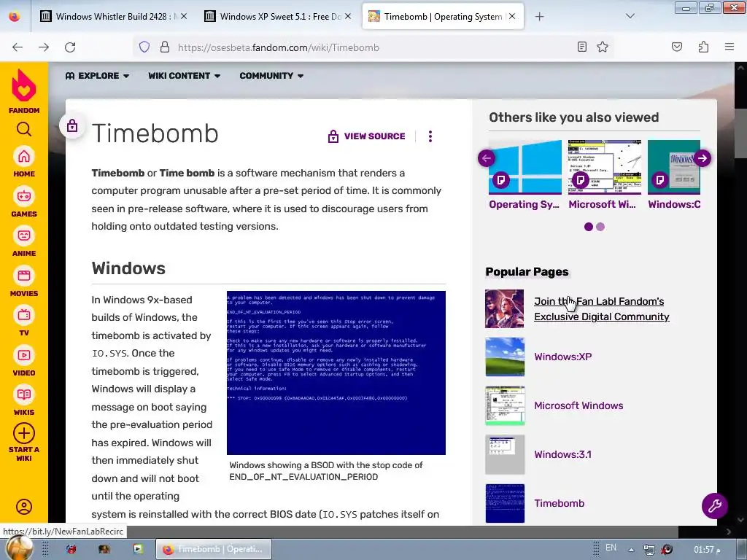Close the Windows Whistler Build tab

[x=183, y=16]
